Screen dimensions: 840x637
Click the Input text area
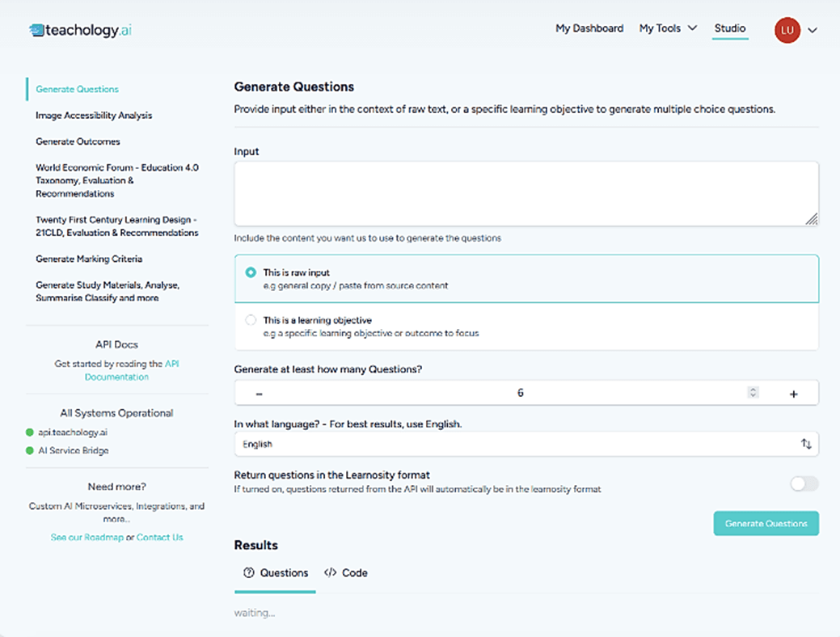526,193
